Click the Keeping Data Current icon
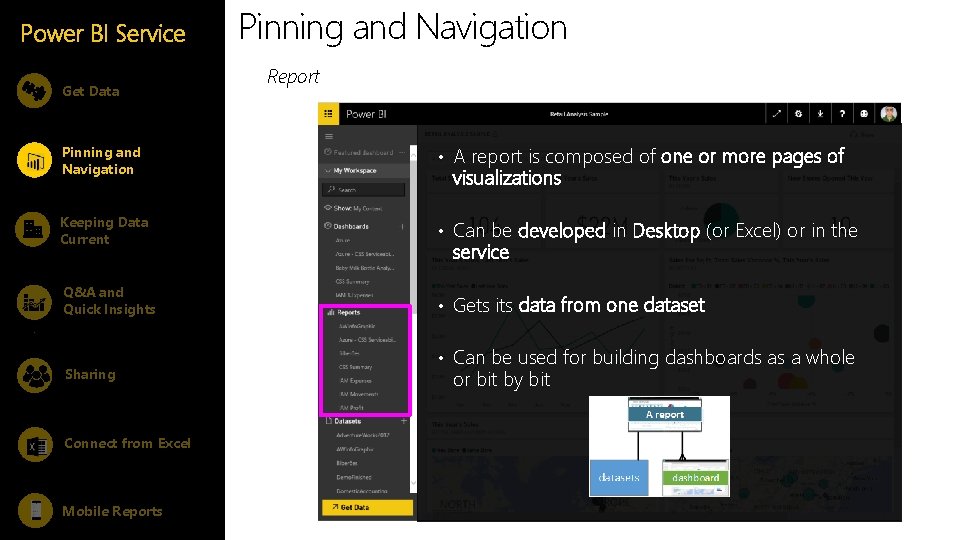Screen dimensions: 960x540 [32, 230]
